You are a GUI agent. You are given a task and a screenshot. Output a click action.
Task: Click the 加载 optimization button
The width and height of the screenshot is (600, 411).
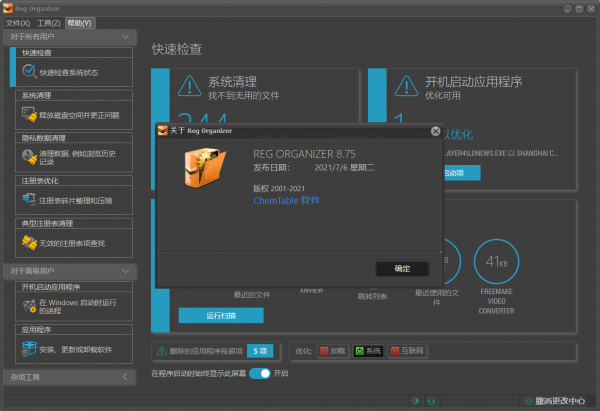click(x=333, y=351)
